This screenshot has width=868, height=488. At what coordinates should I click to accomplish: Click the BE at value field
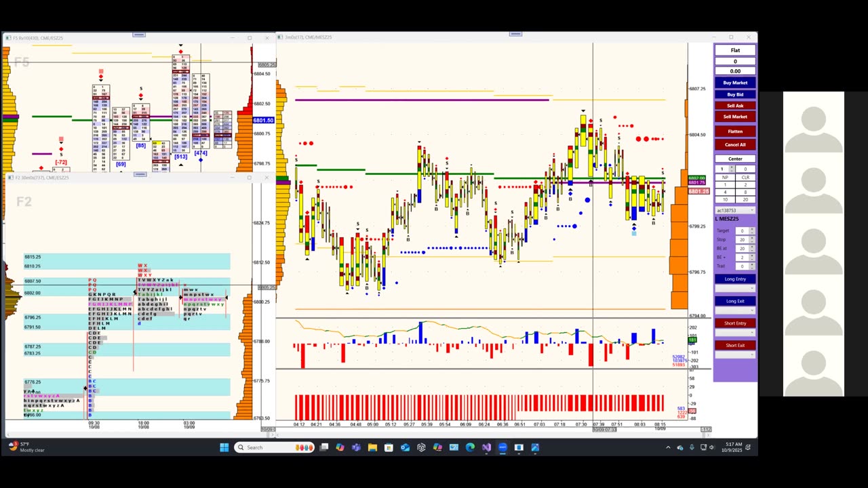pyautogui.click(x=742, y=249)
